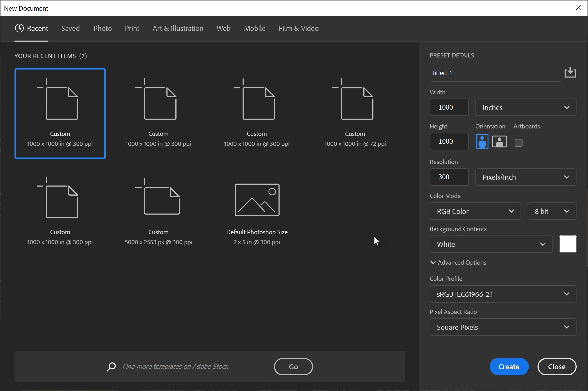
Task: Select portrait orientation icon
Action: [x=482, y=142]
